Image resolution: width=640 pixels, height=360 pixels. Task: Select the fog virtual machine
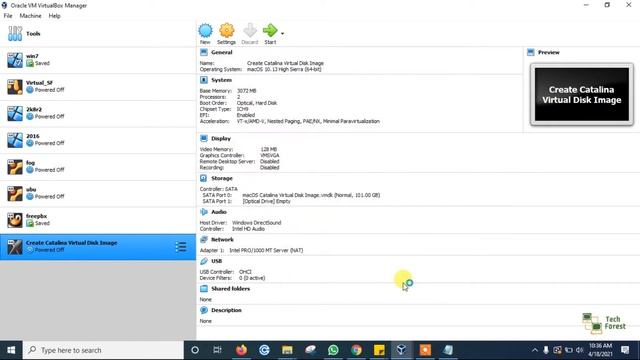click(x=98, y=167)
